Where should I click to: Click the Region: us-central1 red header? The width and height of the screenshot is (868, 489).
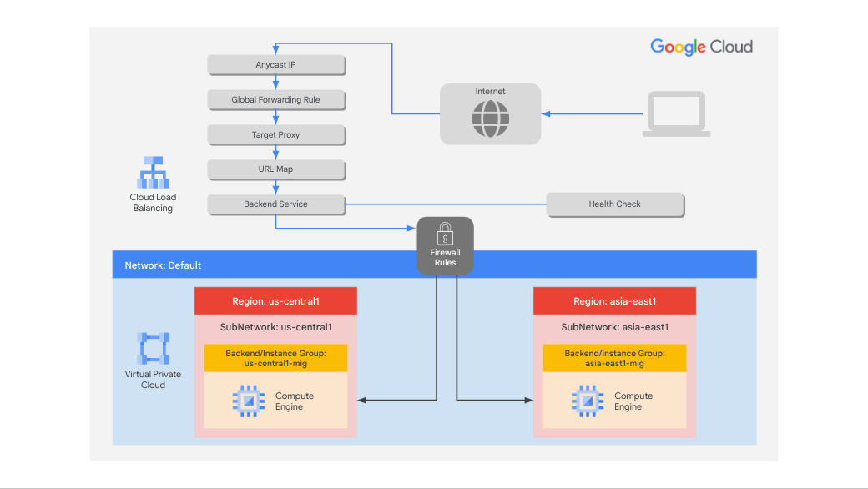pyautogui.click(x=275, y=301)
